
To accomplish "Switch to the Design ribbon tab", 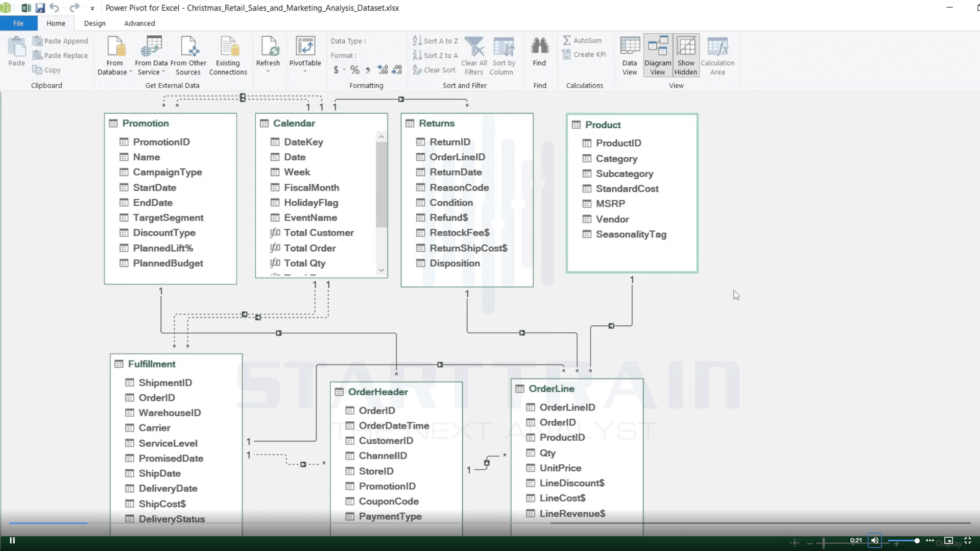I will [94, 23].
